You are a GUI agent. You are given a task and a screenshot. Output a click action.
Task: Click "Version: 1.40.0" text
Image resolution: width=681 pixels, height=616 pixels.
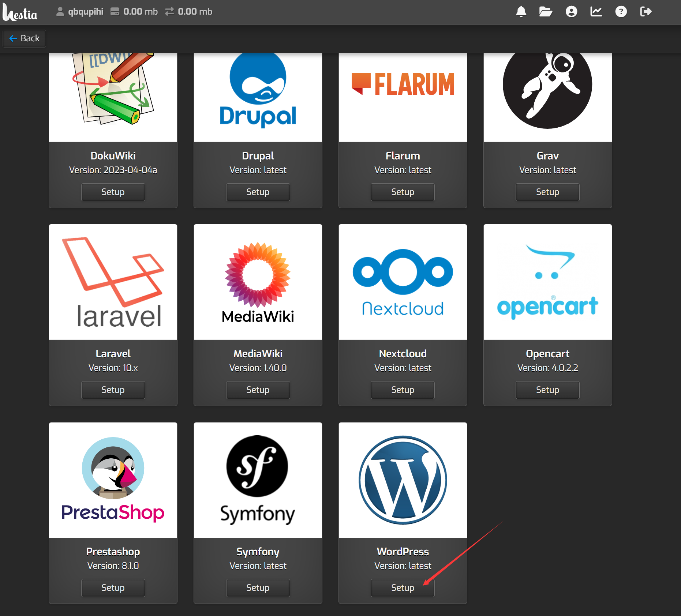(258, 368)
